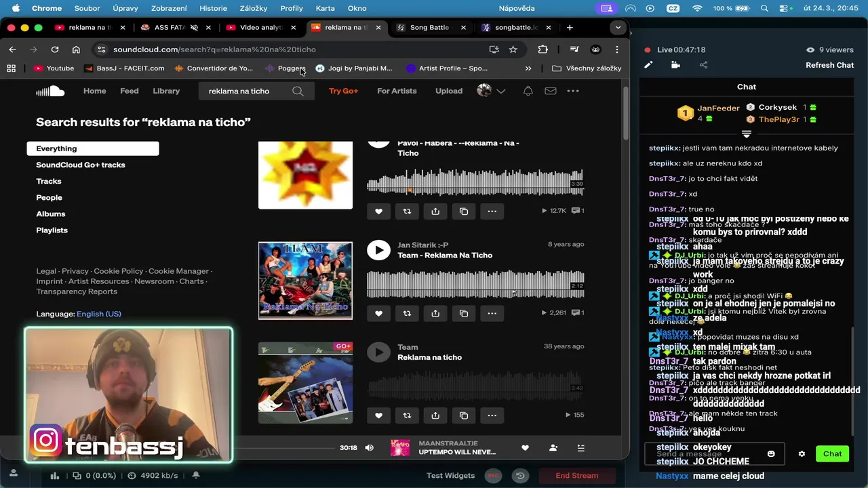Repost the Pavol Habera Reklama track
The height and width of the screenshot is (488, 868).
(407, 211)
